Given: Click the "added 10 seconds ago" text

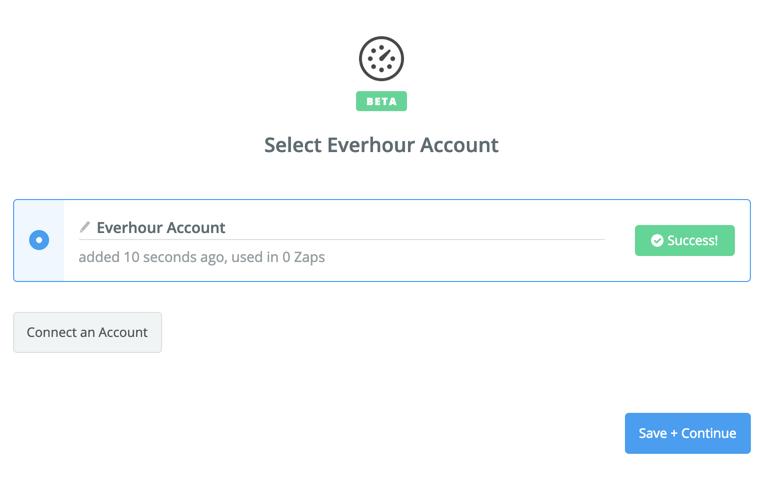Looking at the screenshot, I should point(150,257).
